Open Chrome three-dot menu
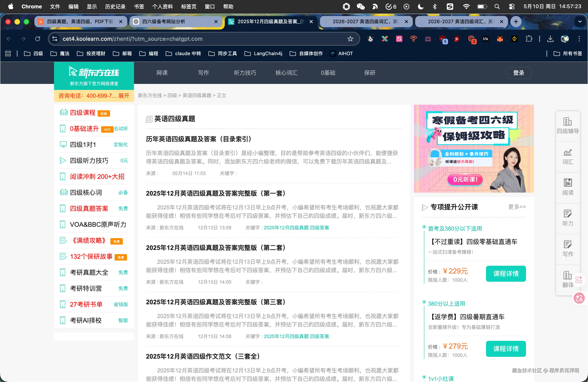The height and width of the screenshot is (382, 588). coord(579,39)
